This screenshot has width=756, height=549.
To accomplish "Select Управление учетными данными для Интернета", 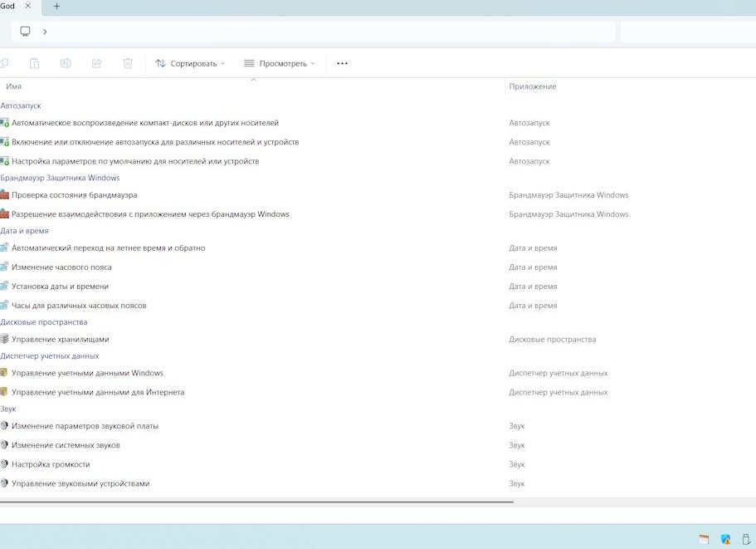I will pyautogui.click(x=98, y=392).
